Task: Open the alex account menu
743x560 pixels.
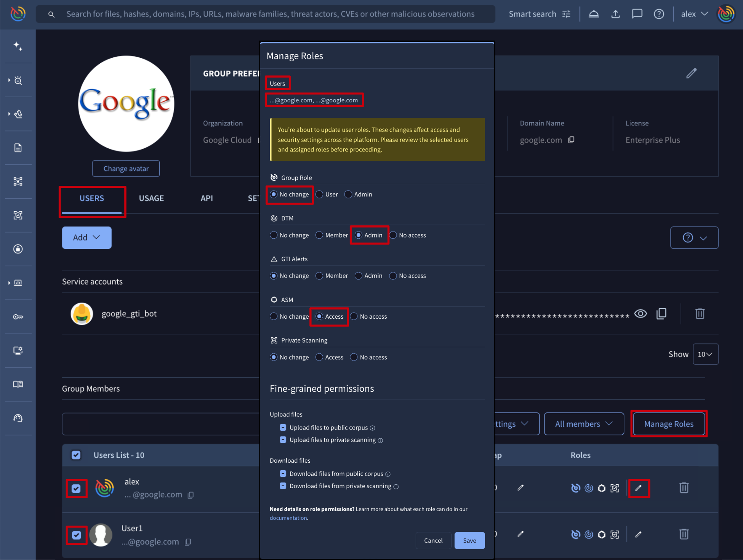Action: [695, 14]
